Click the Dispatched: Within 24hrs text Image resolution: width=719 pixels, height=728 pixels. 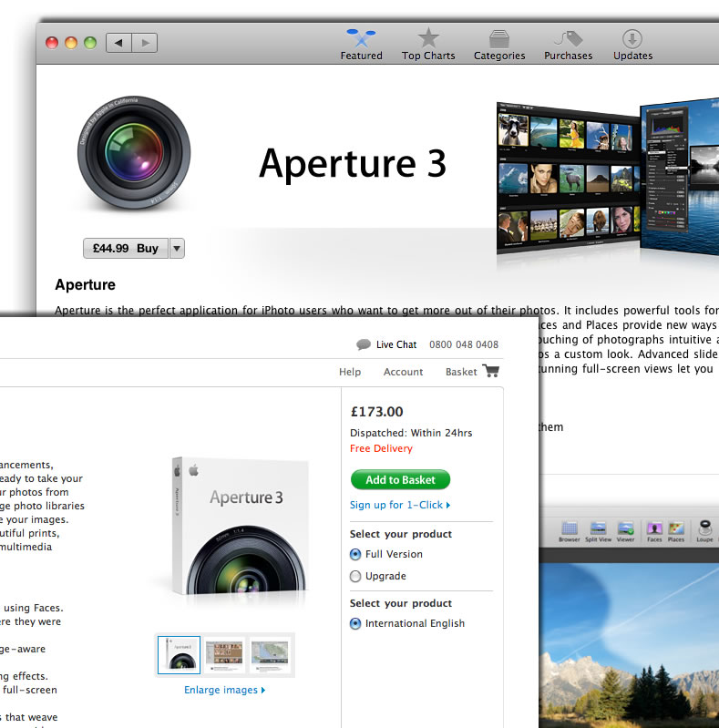(411, 433)
